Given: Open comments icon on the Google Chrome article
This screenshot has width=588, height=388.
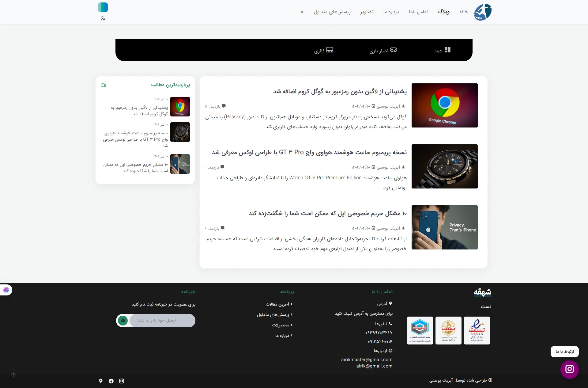Looking at the screenshot, I should (x=224, y=106).
